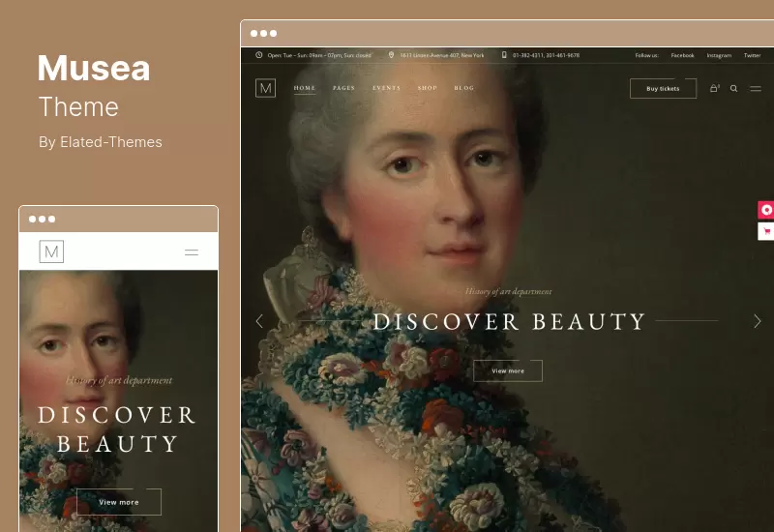Click the location pin icon in top bar
The image size is (774, 532).
(x=392, y=55)
